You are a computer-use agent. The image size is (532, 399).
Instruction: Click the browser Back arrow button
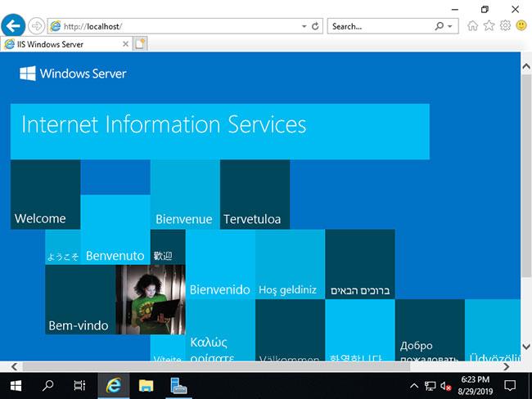[13, 25]
